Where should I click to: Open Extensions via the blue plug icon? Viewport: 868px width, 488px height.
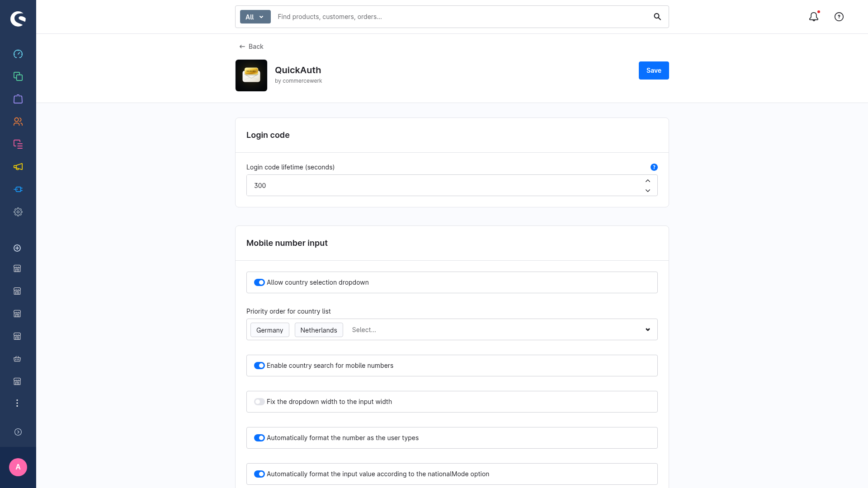tap(18, 189)
